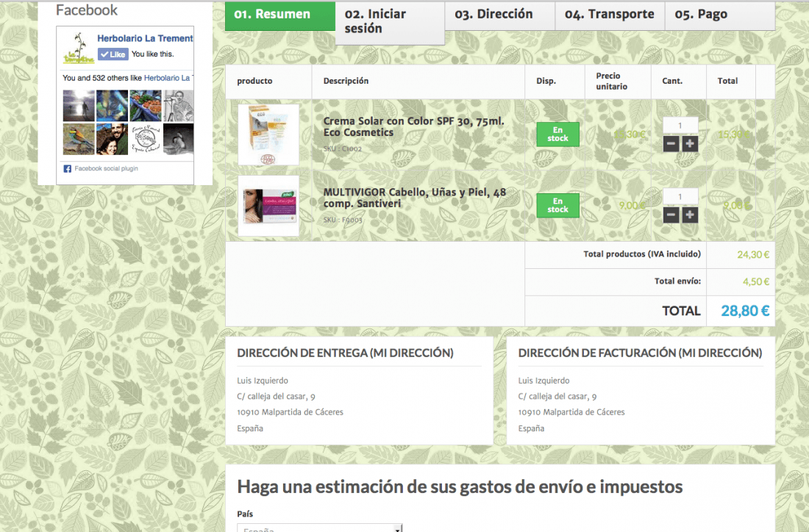Click the Total envío value 4,50 €
The image size is (809, 532).
[756, 281]
